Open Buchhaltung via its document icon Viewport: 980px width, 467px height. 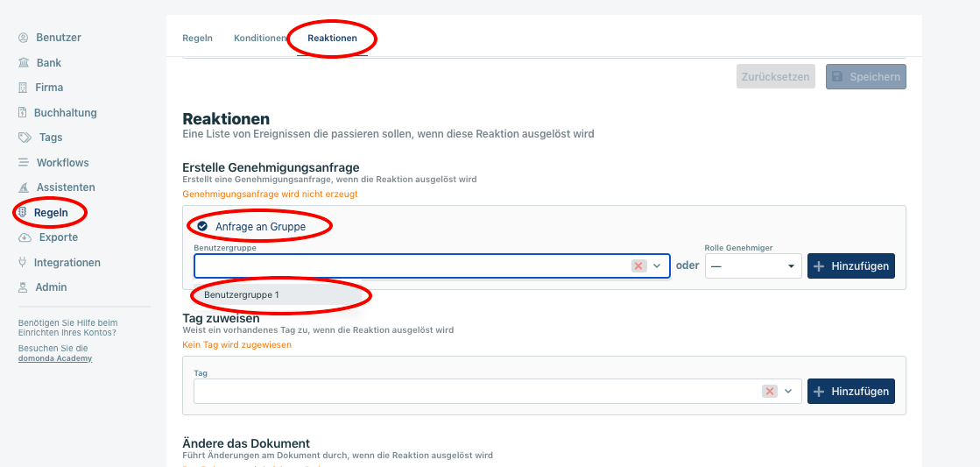tap(24, 113)
